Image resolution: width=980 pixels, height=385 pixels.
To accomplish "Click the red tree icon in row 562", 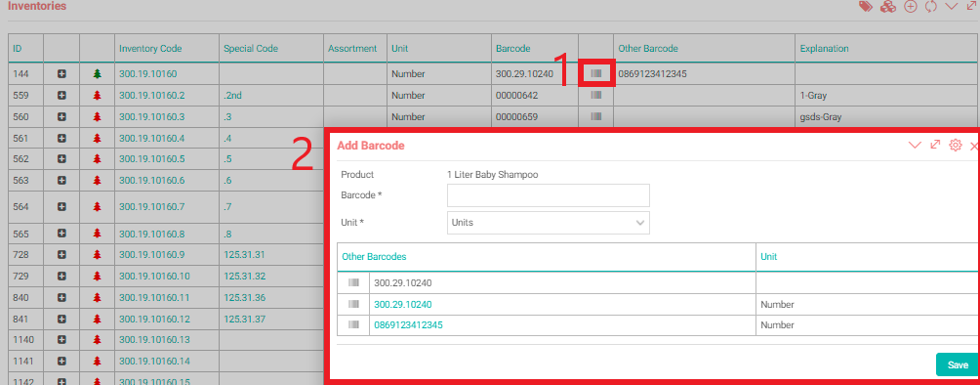I will [97, 159].
